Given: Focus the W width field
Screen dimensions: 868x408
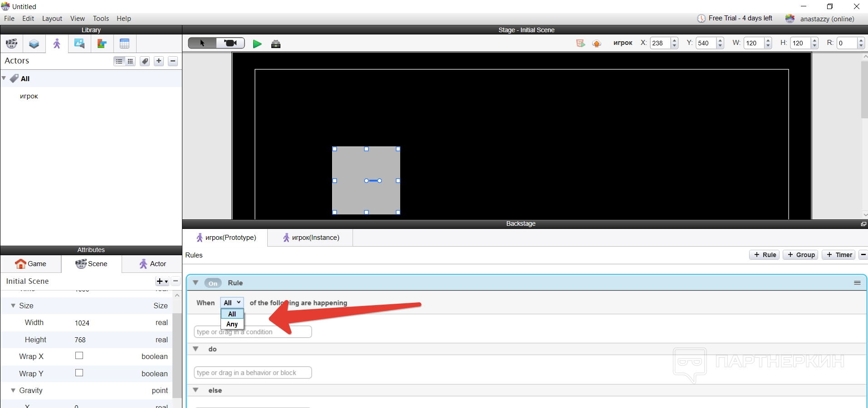Looking at the screenshot, I should (754, 43).
